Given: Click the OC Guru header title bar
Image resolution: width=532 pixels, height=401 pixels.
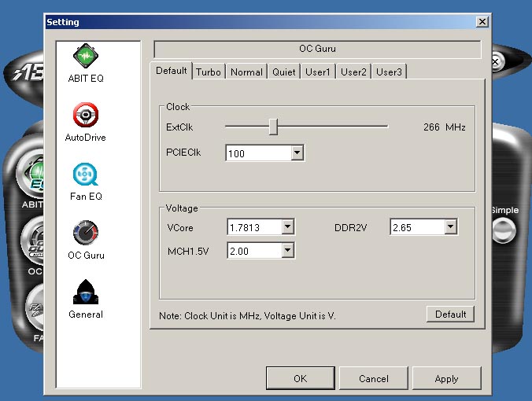Looking at the screenshot, I should tap(317, 49).
